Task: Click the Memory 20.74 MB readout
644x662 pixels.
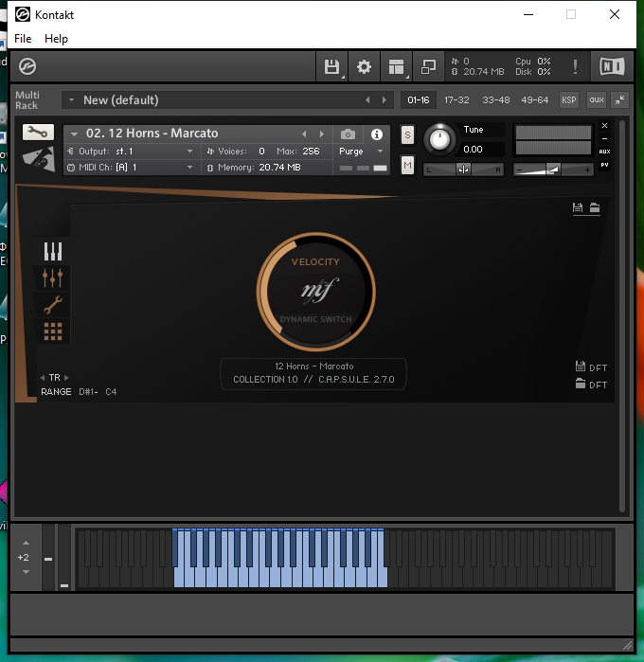Action: click(259, 168)
